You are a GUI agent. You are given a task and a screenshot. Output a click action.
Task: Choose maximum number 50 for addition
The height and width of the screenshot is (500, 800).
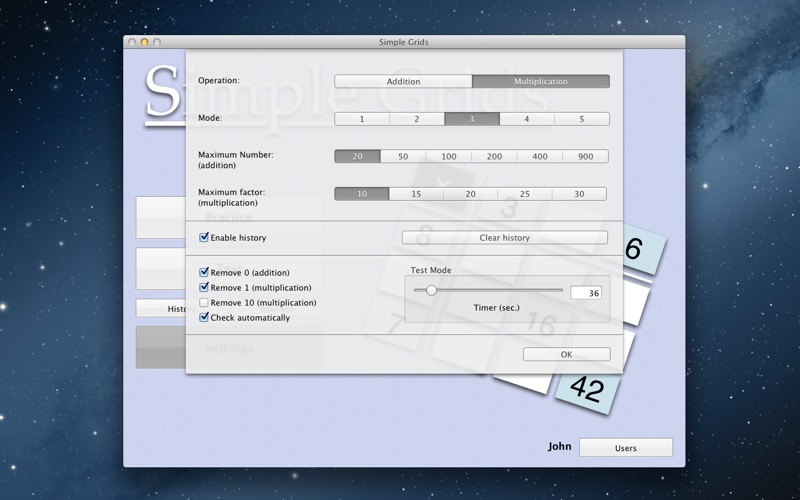(403, 156)
